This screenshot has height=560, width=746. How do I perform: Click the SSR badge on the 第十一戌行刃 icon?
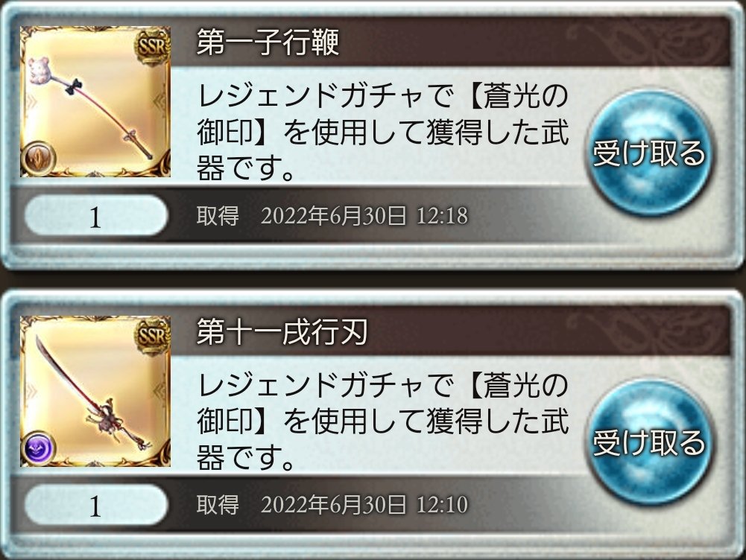coord(152,336)
